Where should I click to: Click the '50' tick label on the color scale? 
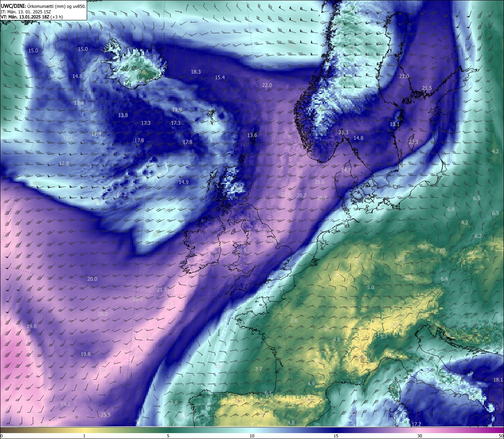click(x=501, y=436)
